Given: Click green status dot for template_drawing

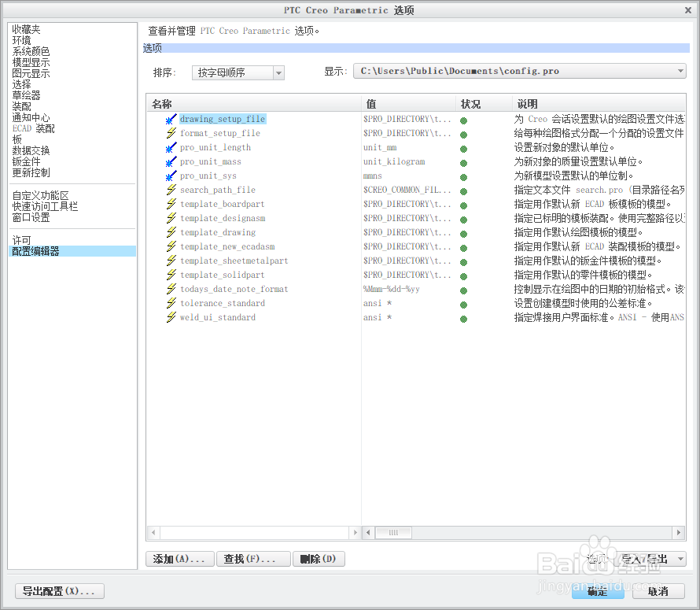Looking at the screenshot, I should tap(464, 235).
